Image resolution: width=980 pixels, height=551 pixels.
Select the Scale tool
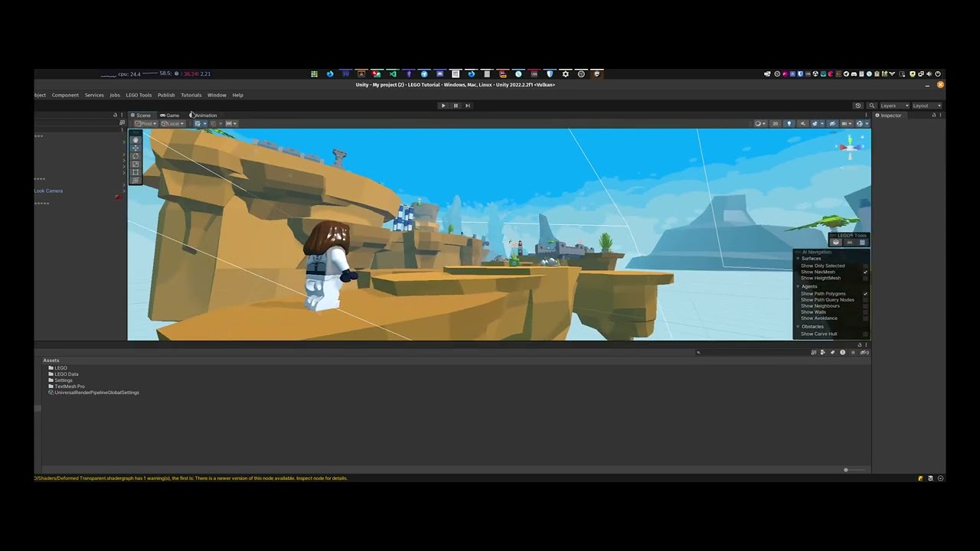136,164
